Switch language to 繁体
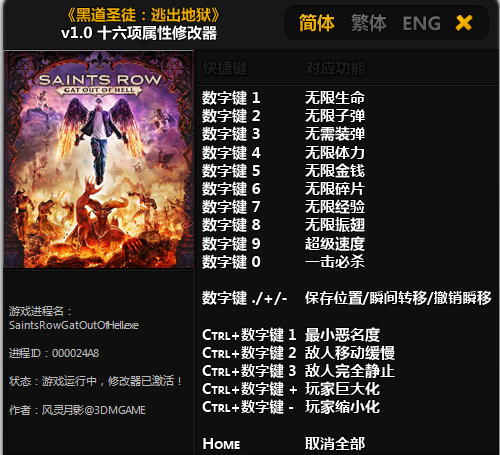The image size is (500, 455). pyautogui.click(x=369, y=23)
